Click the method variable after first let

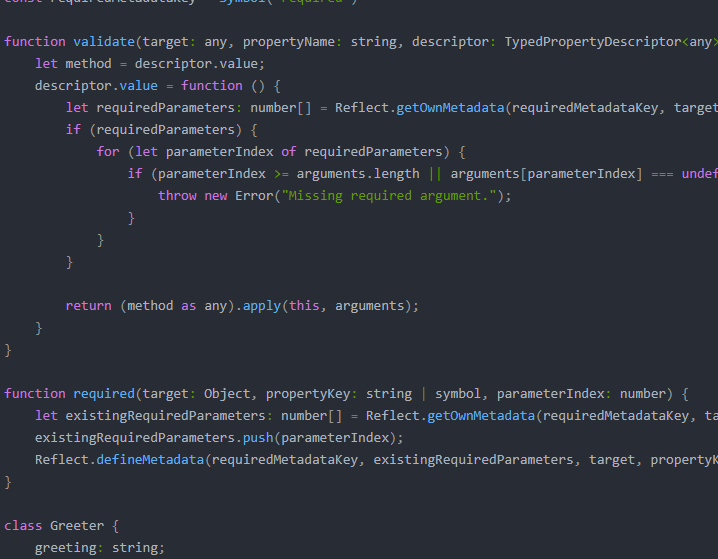pos(88,64)
